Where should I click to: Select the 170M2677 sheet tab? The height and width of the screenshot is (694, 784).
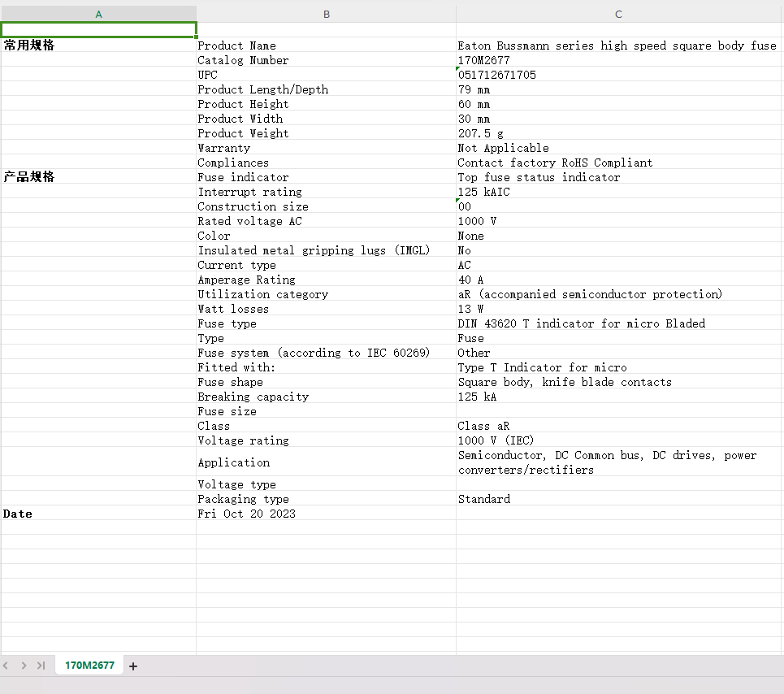point(89,666)
